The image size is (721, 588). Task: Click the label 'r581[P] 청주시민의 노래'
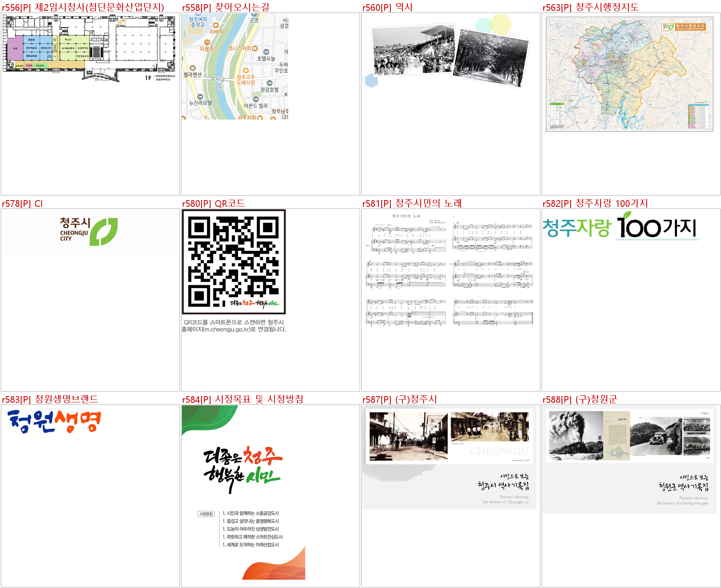tap(412, 203)
